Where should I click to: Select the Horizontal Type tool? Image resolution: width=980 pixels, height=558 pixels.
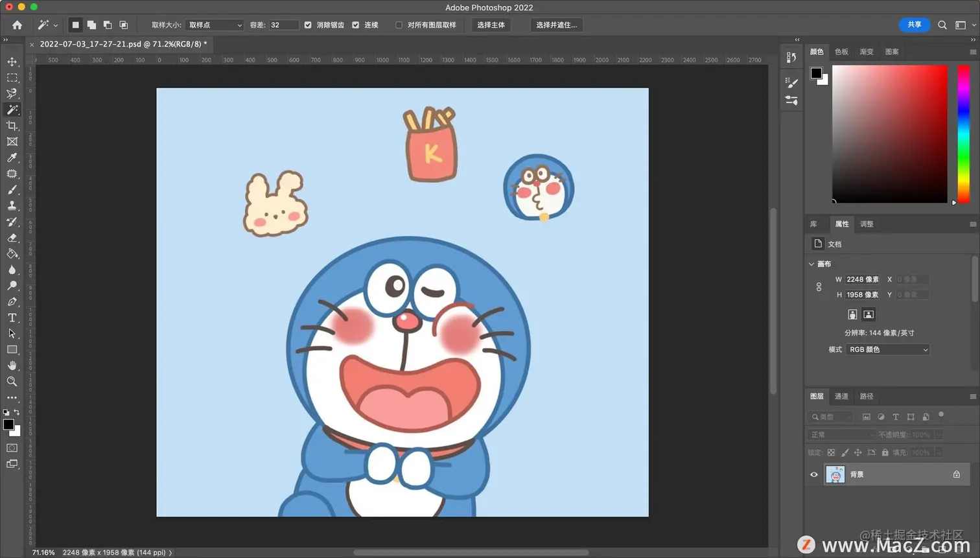tap(12, 318)
